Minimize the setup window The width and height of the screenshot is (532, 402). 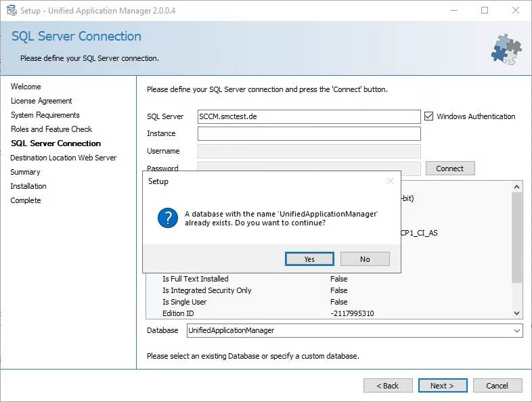(454, 11)
